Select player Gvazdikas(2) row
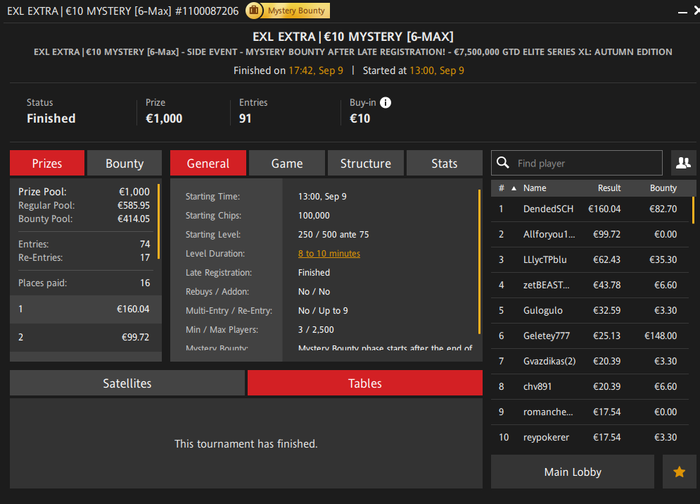700x504 pixels. click(x=590, y=361)
